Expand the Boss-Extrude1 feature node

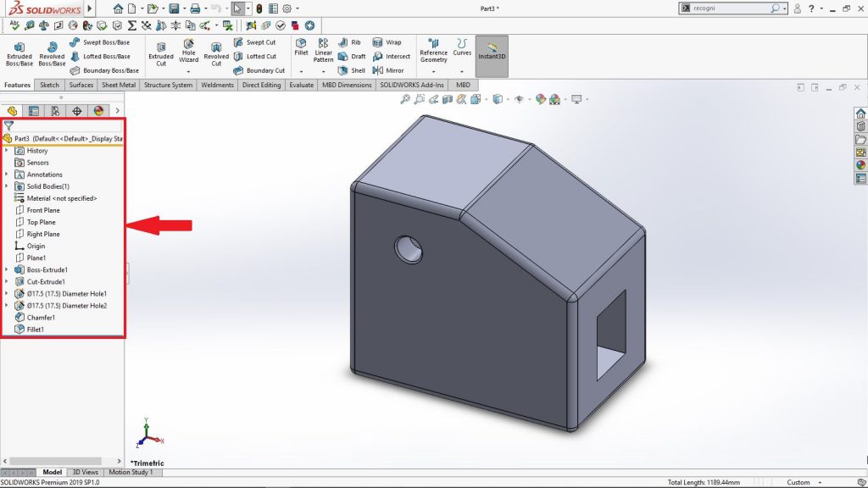point(7,270)
